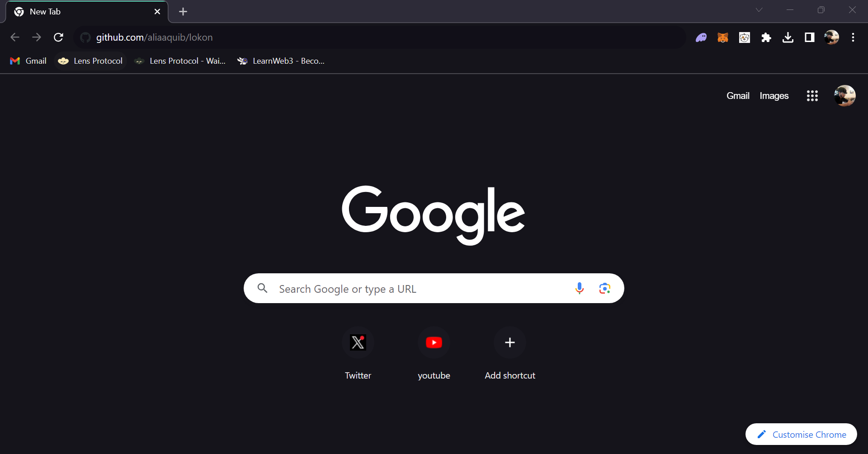Start voice search with the microphone

(x=580, y=288)
